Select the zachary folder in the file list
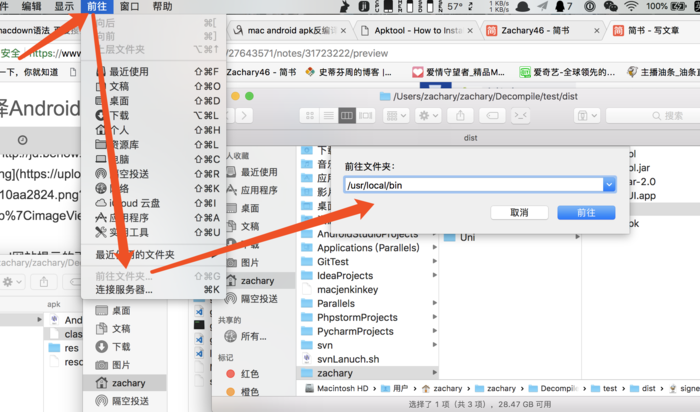The width and height of the screenshot is (700, 412). tap(368, 373)
